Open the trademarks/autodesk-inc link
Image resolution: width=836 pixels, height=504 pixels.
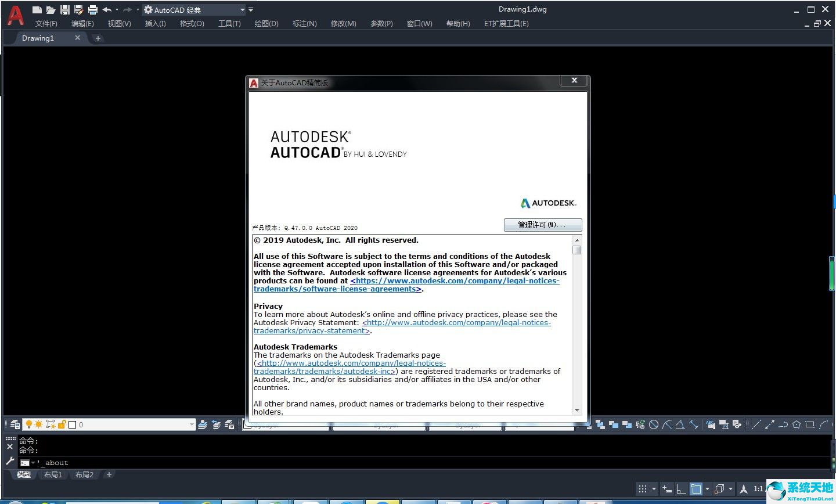tap(350, 368)
